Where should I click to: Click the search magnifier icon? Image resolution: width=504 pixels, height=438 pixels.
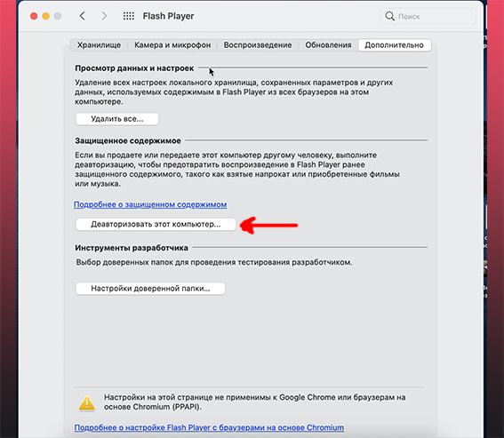389,16
